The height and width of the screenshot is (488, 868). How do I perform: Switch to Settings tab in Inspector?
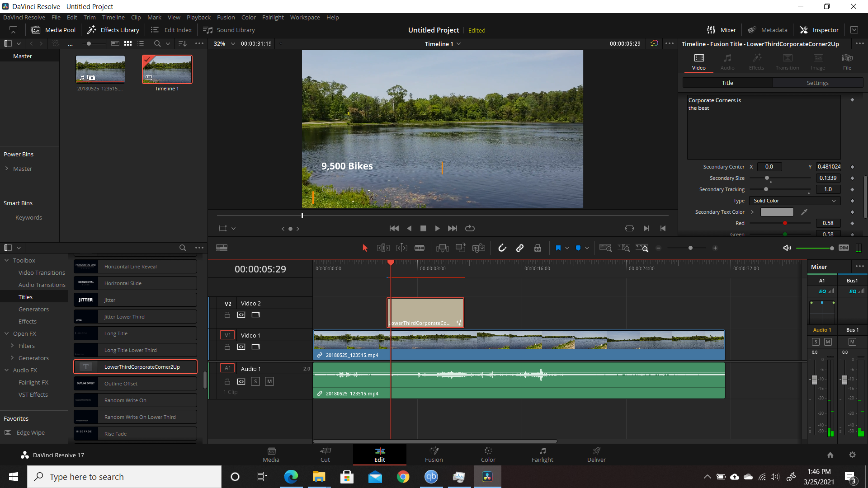coord(817,83)
